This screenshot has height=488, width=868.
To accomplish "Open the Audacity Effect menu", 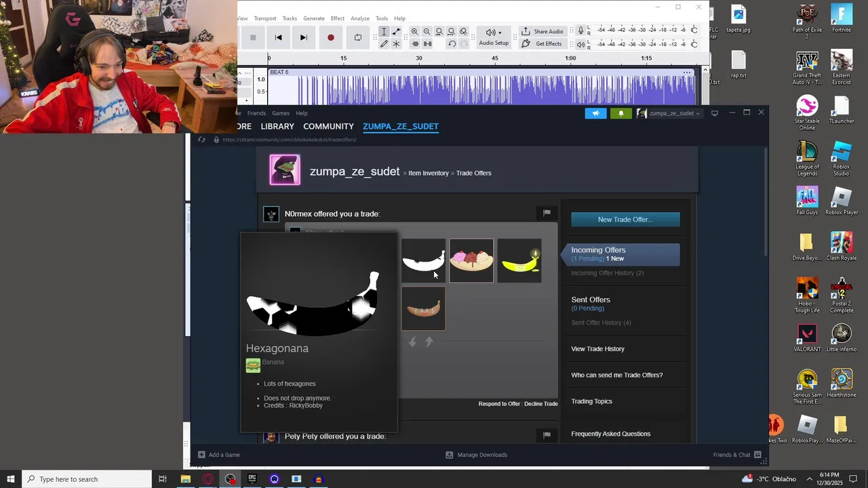I will 338,18.
